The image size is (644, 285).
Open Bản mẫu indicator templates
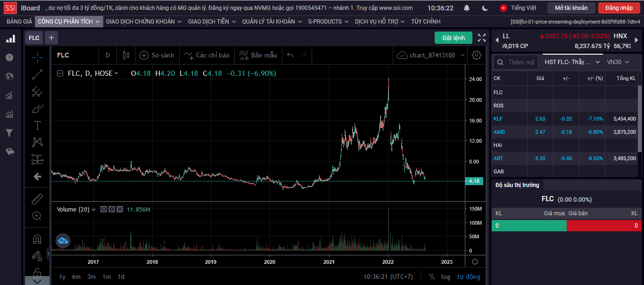(x=258, y=55)
